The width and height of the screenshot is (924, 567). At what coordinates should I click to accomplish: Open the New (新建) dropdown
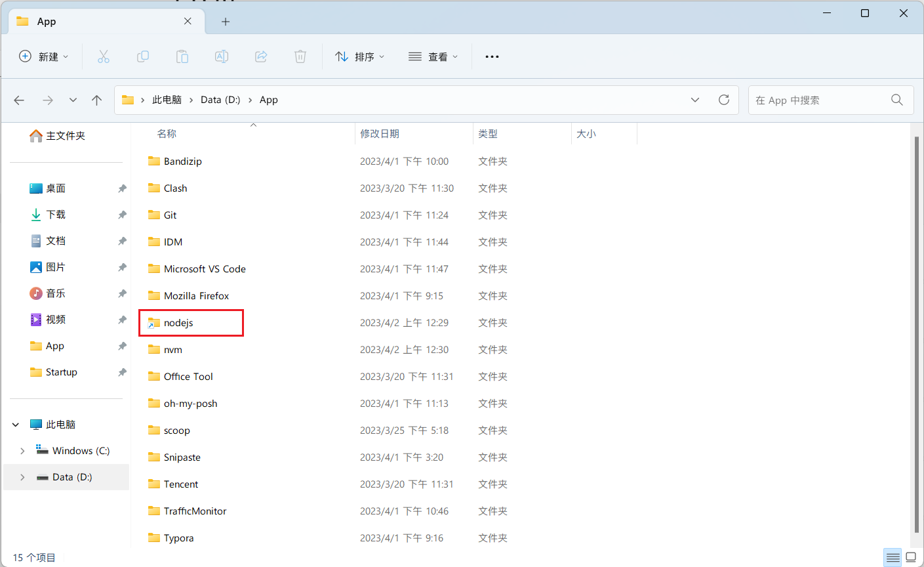pos(43,56)
